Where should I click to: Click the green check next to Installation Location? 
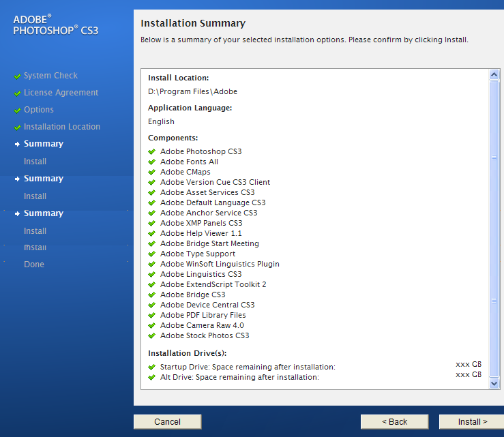(17, 127)
